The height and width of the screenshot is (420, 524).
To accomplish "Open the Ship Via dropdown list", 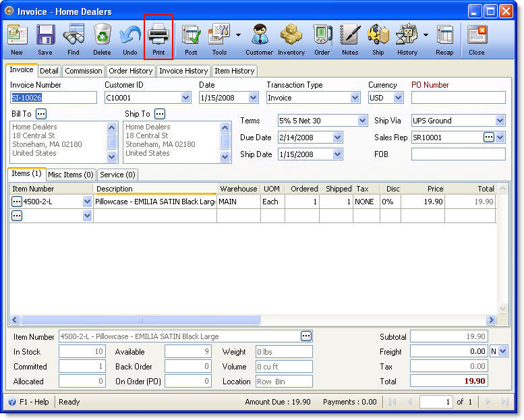I will [x=500, y=121].
